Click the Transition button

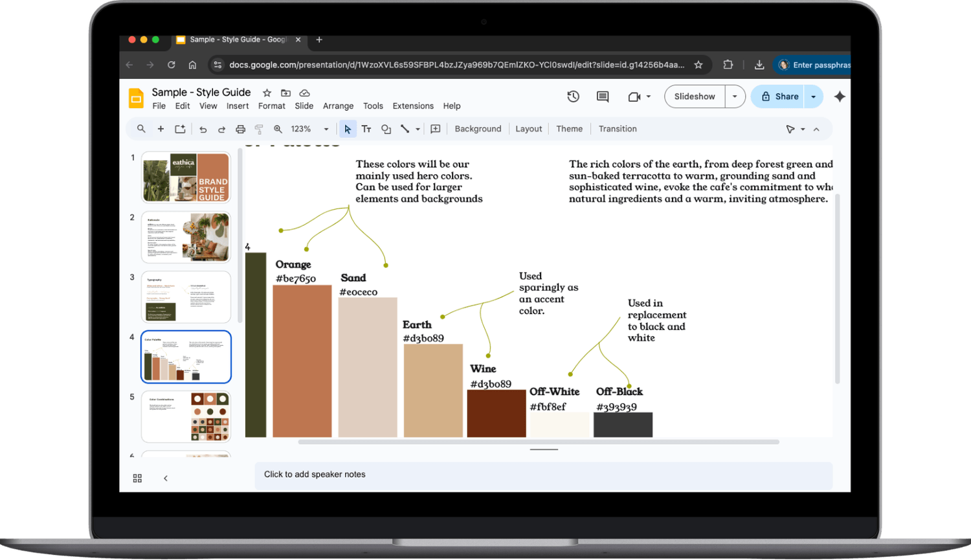[617, 129]
